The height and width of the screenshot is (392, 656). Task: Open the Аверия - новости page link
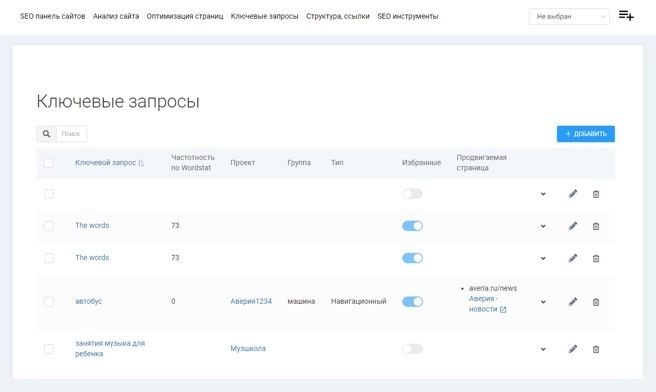pos(483,304)
